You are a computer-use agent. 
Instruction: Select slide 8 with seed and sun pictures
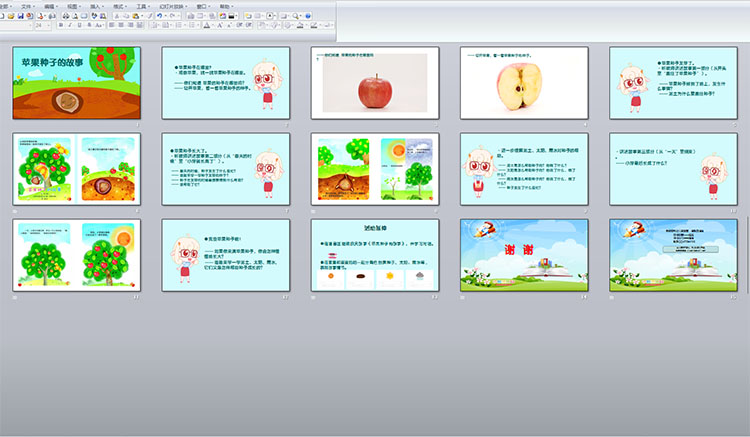pos(375,169)
